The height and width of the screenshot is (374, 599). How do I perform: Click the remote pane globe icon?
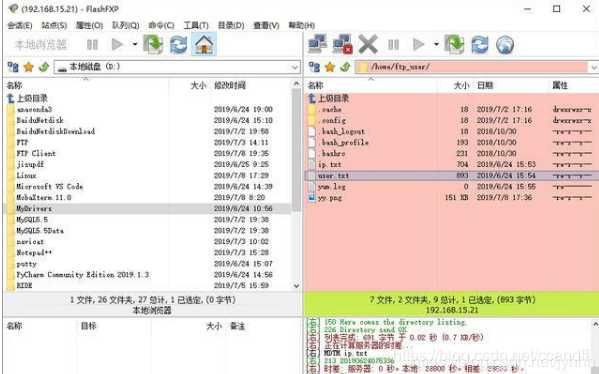tap(505, 45)
